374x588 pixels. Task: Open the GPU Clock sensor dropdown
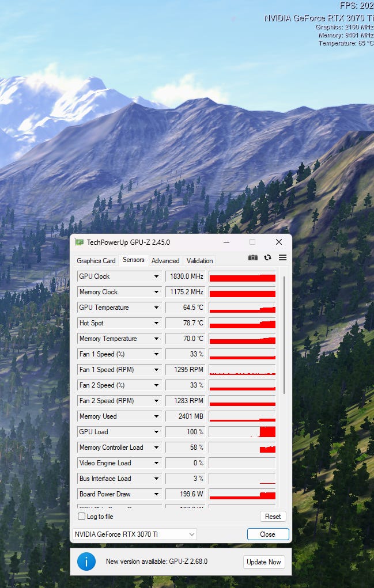coord(156,276)
